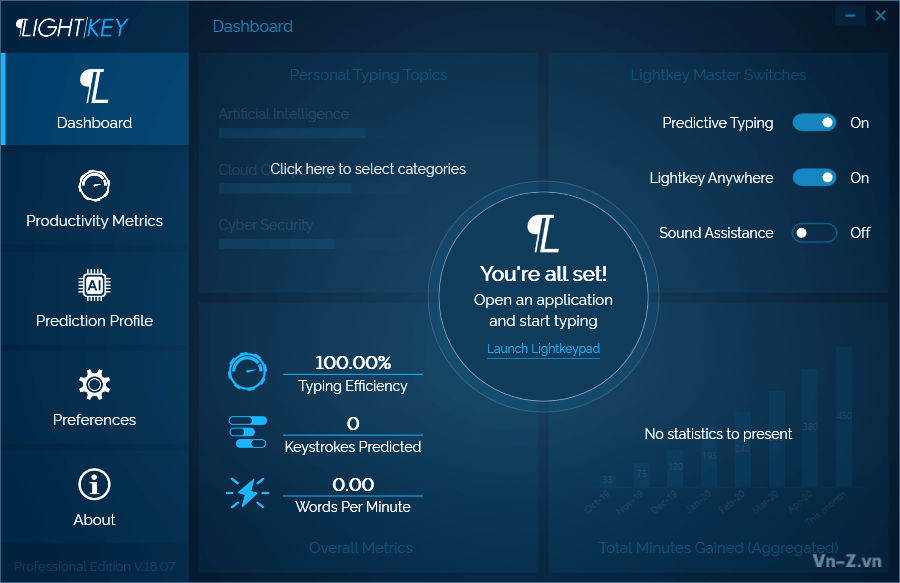Click the 0 Keystrokes Predicted value

tap(353, 423)
